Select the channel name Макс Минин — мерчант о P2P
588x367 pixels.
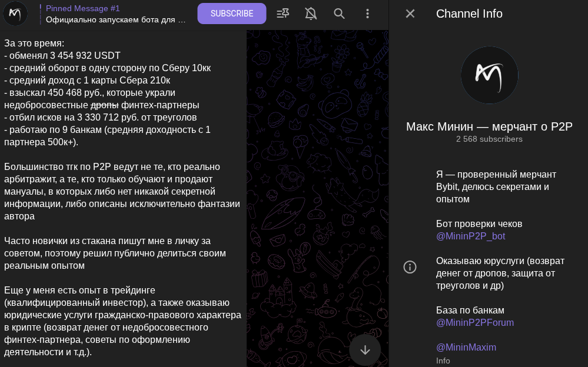489,126
